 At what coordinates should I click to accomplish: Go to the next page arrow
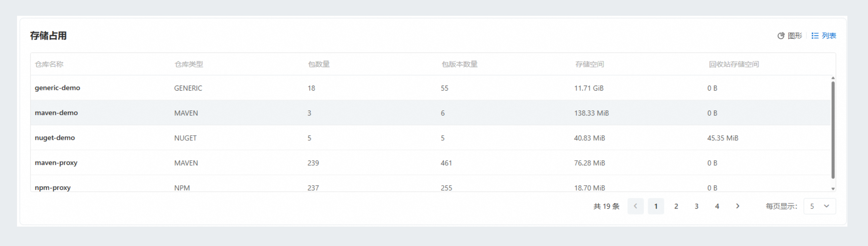pyautogui.click(x=737, y=206)
